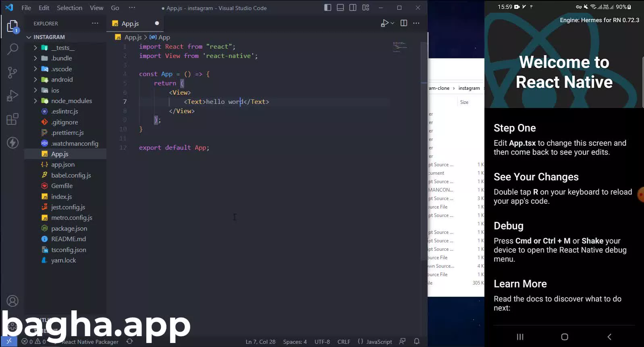Select App.js in the explorer tree
644x347 pixels.
tap(65, 154)
